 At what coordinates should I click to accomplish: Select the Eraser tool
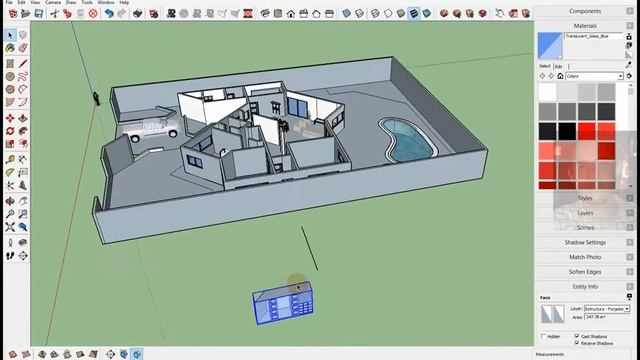click(23, 48)
